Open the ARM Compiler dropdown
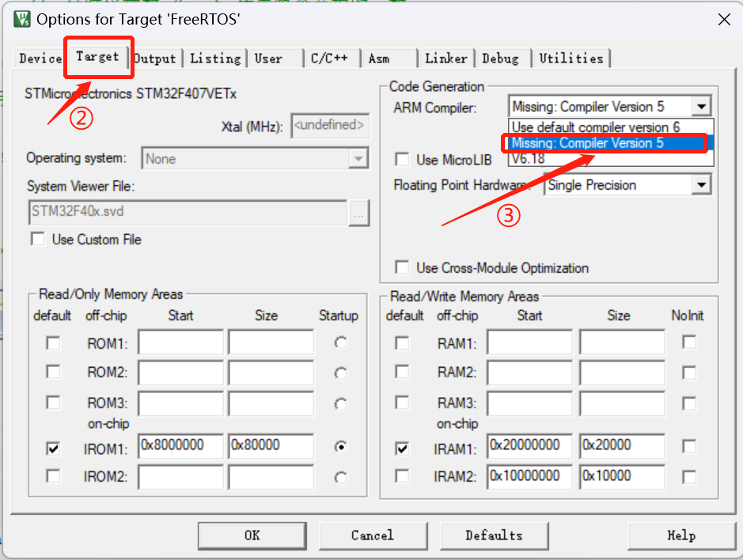 699,106
